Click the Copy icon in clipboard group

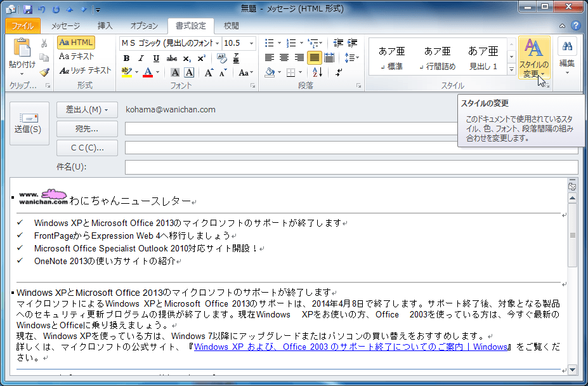click(44, 57)
